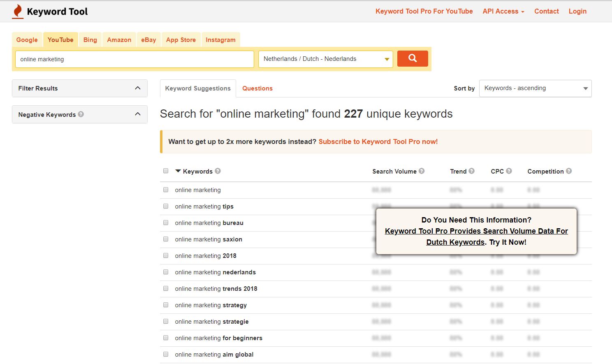Open the Sort by Keywords ascending dropdown
612x364 pixels.
click(535, 88)
